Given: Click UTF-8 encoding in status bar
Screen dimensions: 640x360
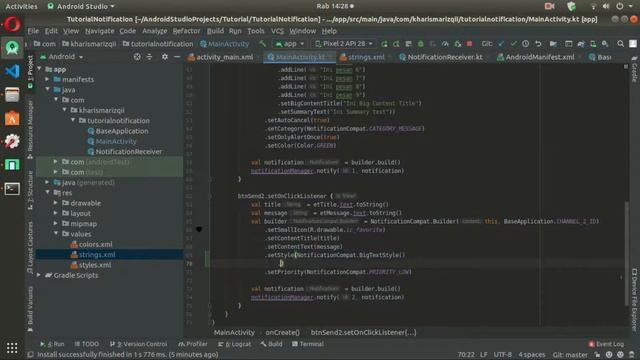Looking at the screenshot, I should pyautogui.click(x=502, y=354).
